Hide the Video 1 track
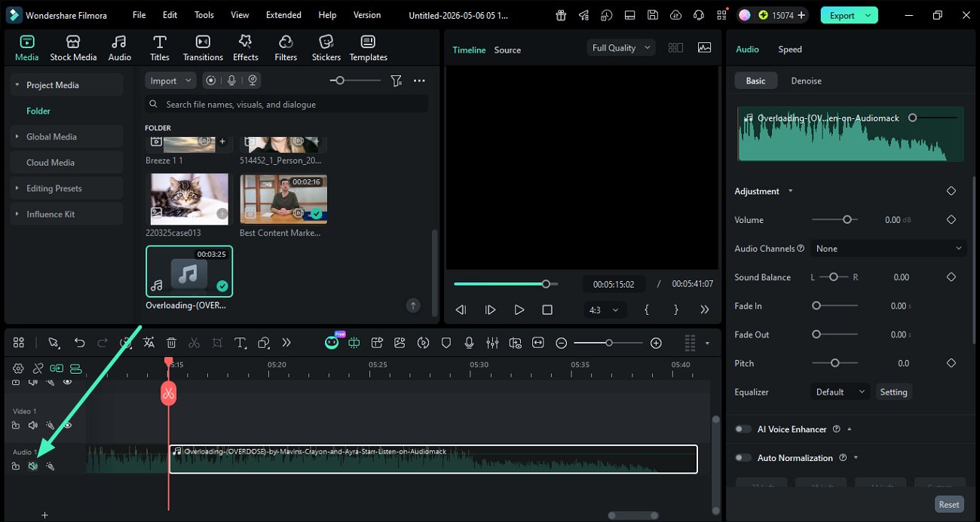The image size is (980, 522). (67, 426)
